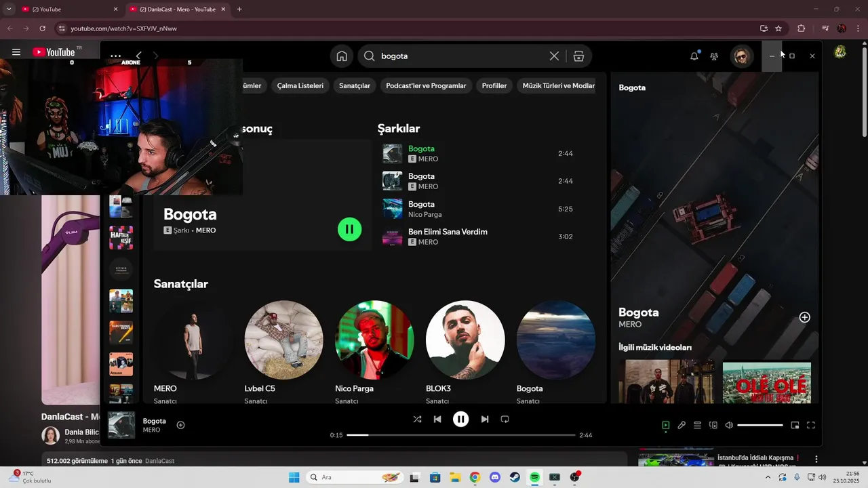868x488 pixels.
Task: Open the MERO artist card
Action: pos(193,352)
